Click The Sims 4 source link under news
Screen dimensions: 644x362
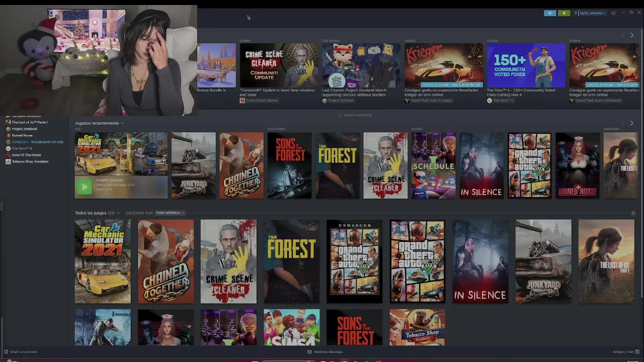point(500,101)
